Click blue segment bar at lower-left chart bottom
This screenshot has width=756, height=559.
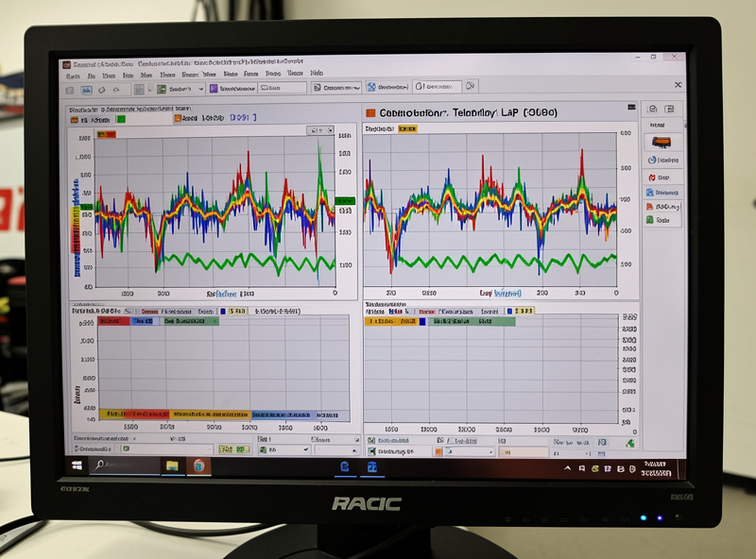click(x=284, y=415)
